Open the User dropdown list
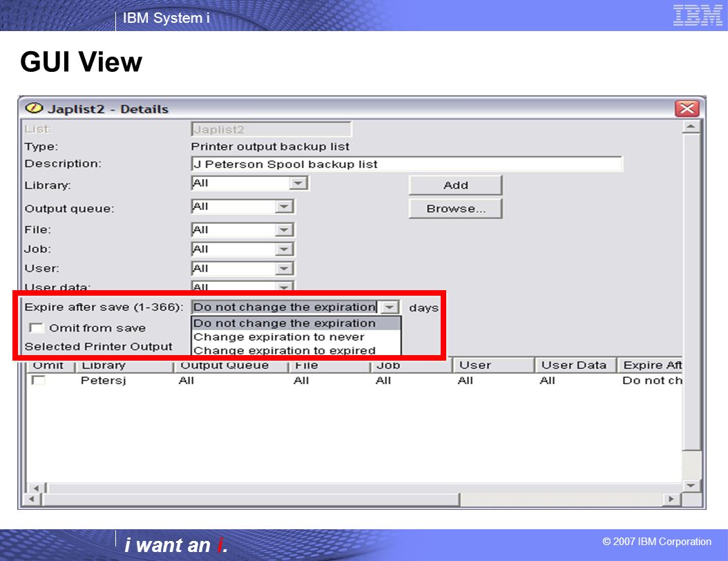Viewport: 728px width, 561px height. 284,269
